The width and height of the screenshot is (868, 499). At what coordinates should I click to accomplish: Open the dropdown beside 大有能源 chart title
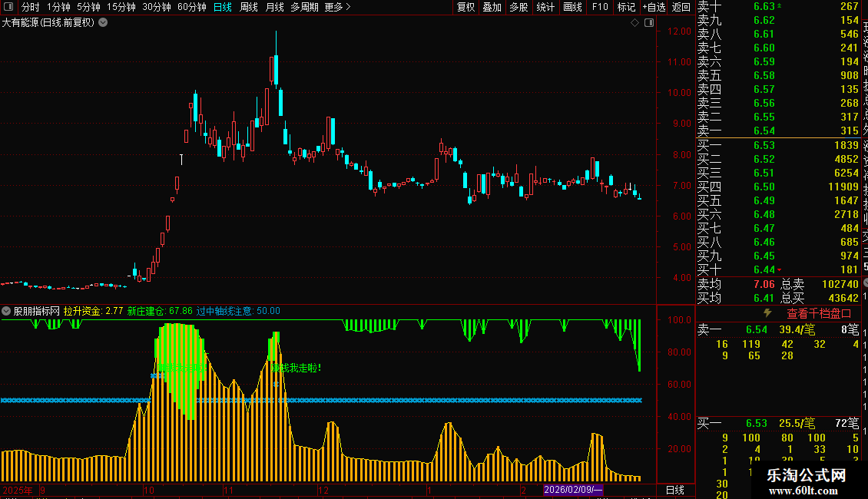103,23
